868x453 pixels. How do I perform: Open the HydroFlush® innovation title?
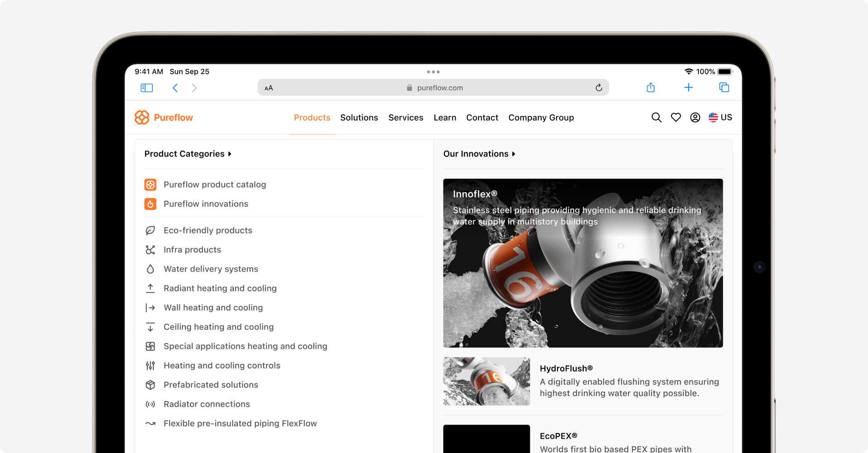point(566,368)
